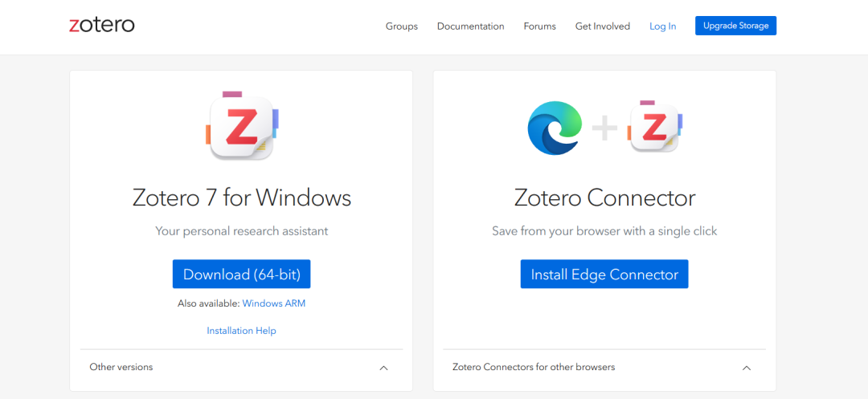Click the large Zotero 7 app icon
868x399 pixels.
pos(242,127)
